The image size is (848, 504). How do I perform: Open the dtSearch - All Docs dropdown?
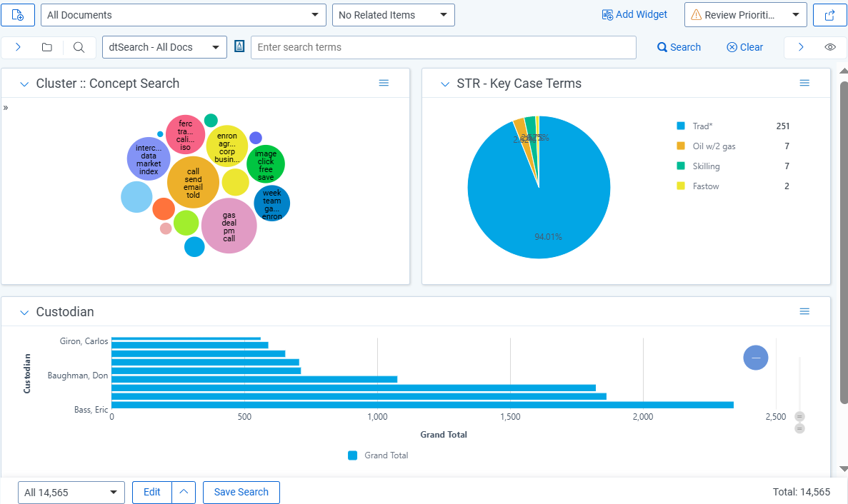pos(164,47)
